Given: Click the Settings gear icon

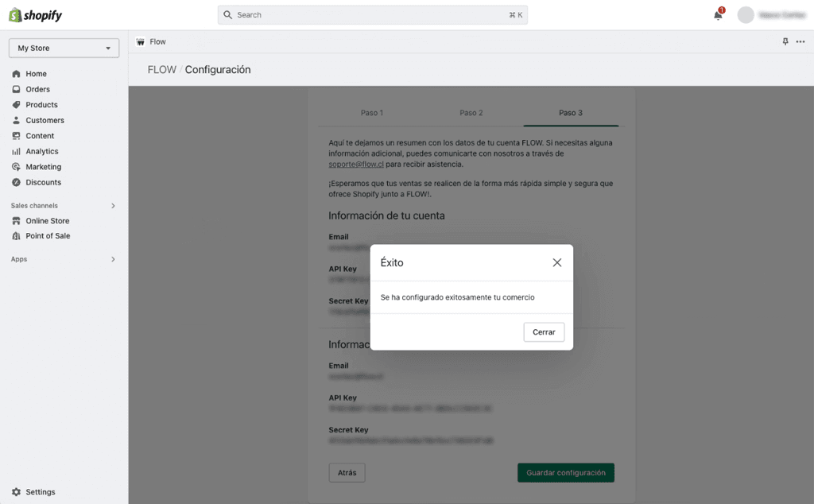Looking at the screenshot, I should pyautogui.click(x=16, y=492).
